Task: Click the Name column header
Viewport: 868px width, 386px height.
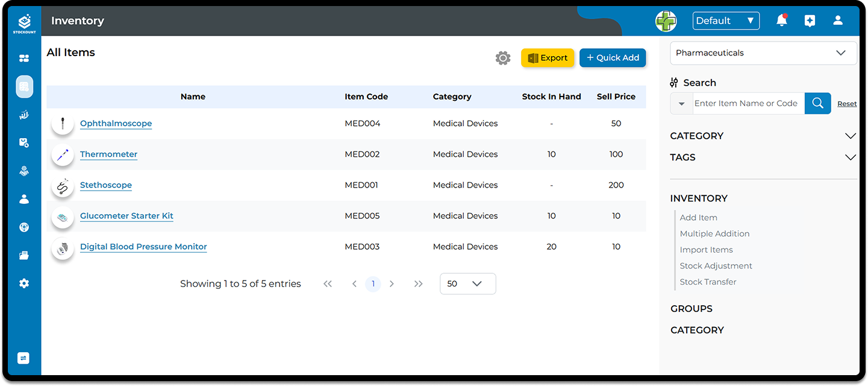Action: [193, 96]
